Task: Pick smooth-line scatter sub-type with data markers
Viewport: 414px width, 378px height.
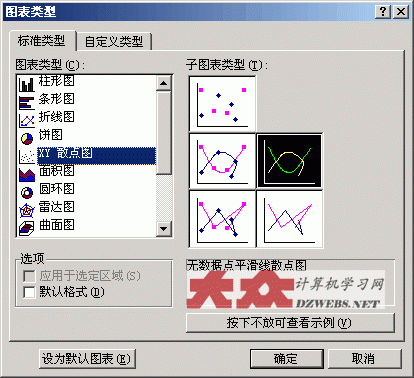Action: coord(222,161)
